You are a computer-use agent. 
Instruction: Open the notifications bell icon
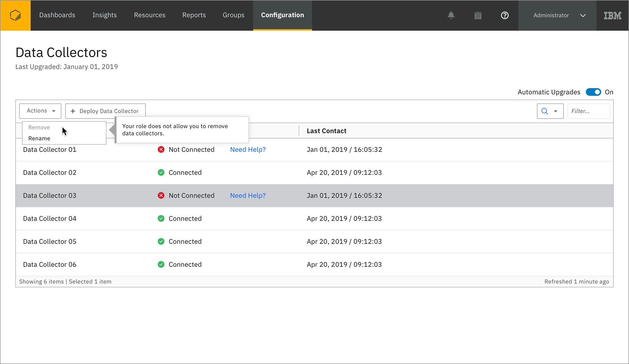click(451, 15)
